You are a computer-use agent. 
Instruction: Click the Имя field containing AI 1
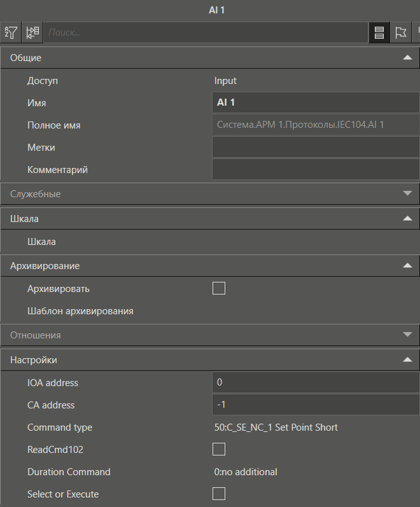[315, 102]
